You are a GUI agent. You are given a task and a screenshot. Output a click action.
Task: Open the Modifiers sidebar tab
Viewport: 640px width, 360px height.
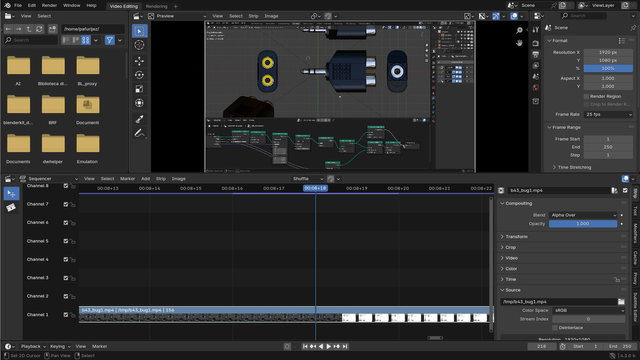(635, 233)
